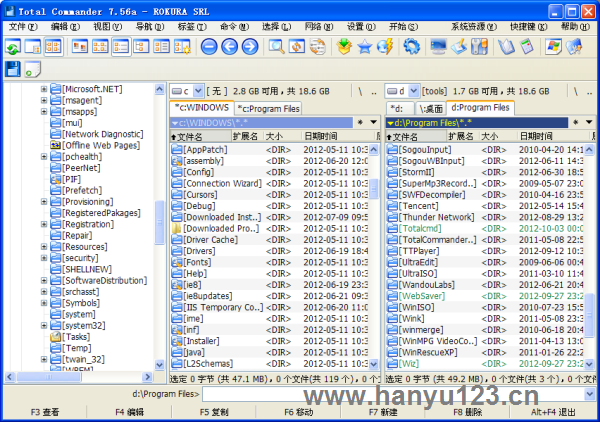Open the command line history dropdown
The image size is (600, 422).
click(589, 393)
